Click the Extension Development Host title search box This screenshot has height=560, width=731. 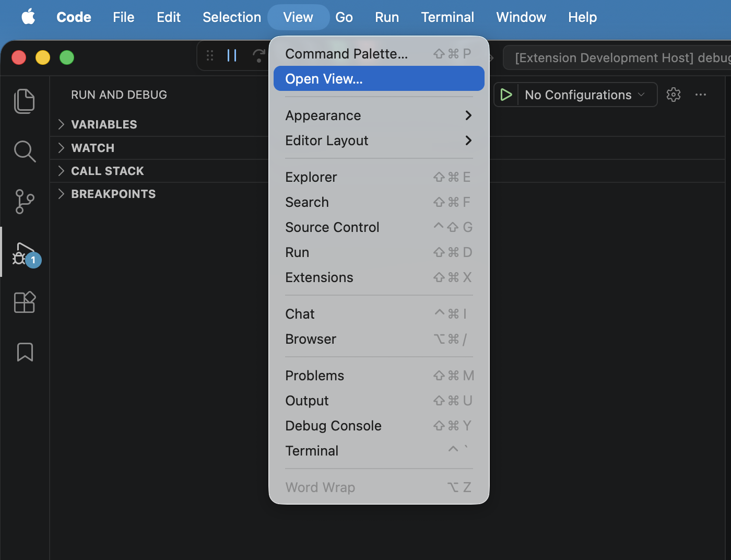click(617, 57)
